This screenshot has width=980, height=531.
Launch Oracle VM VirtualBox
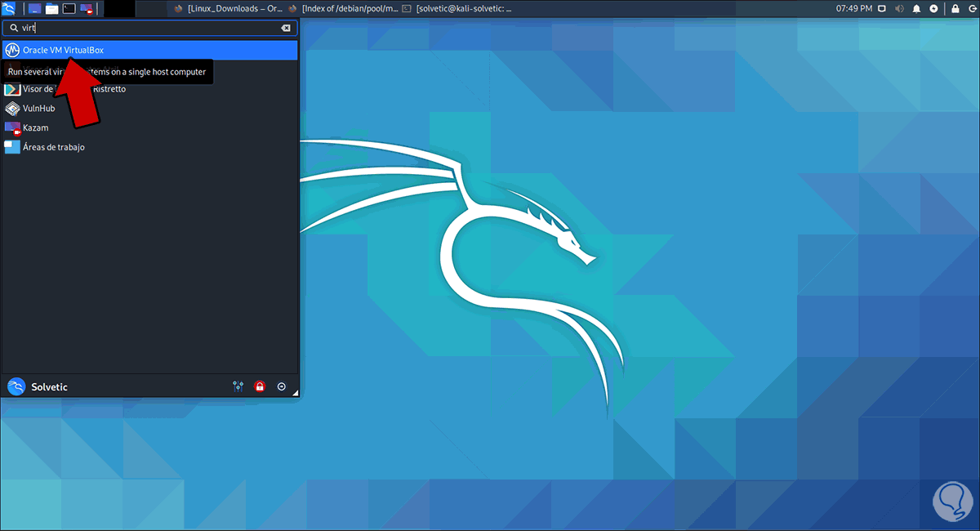149,50
